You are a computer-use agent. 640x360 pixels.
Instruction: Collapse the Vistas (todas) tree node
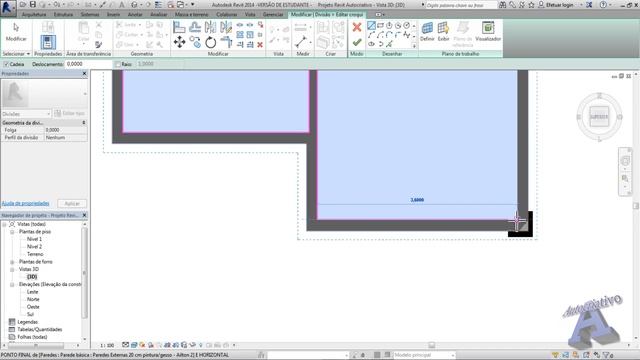coord(4,224)
